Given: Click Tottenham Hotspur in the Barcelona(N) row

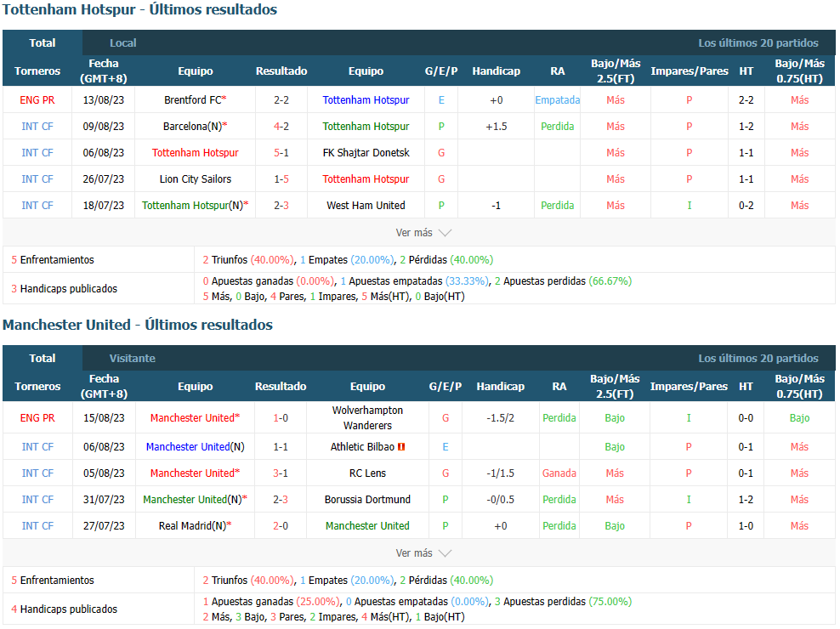Looking at the screenshot, I should (x=366, y=127).
